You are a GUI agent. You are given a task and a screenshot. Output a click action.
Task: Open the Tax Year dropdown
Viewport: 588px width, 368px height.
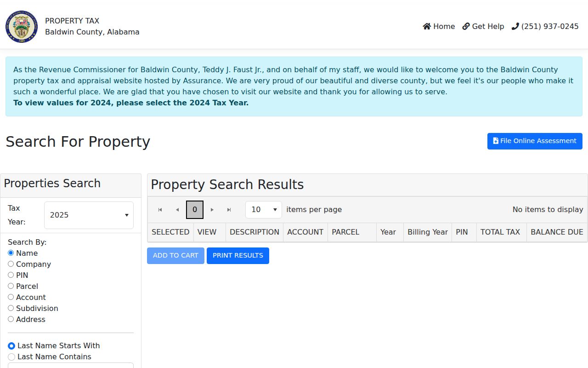point(89,215)
